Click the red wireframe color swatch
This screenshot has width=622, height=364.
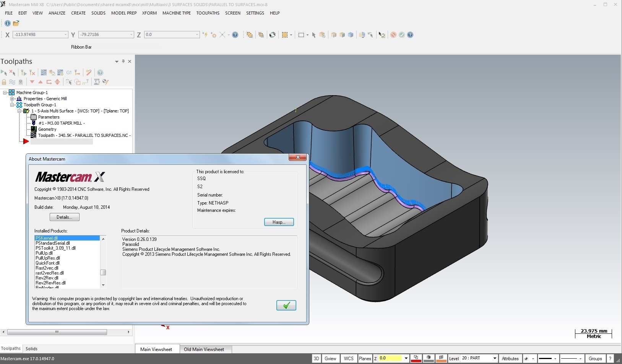tap(416, 359)
